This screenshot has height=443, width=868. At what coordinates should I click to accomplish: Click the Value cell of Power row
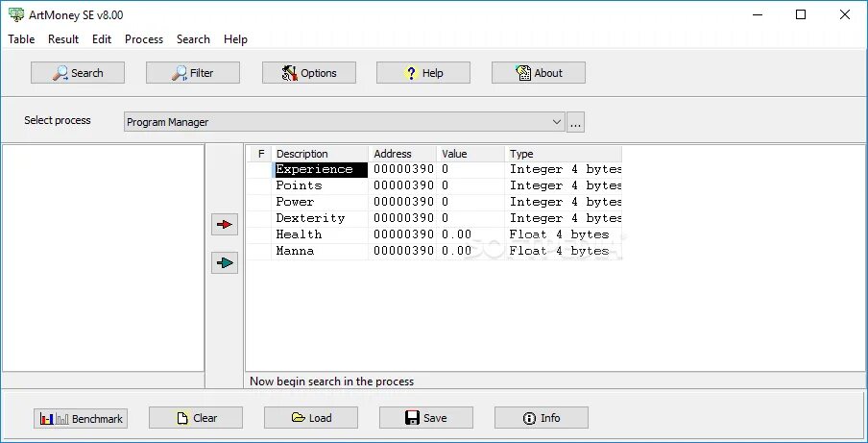click(471, 202)
